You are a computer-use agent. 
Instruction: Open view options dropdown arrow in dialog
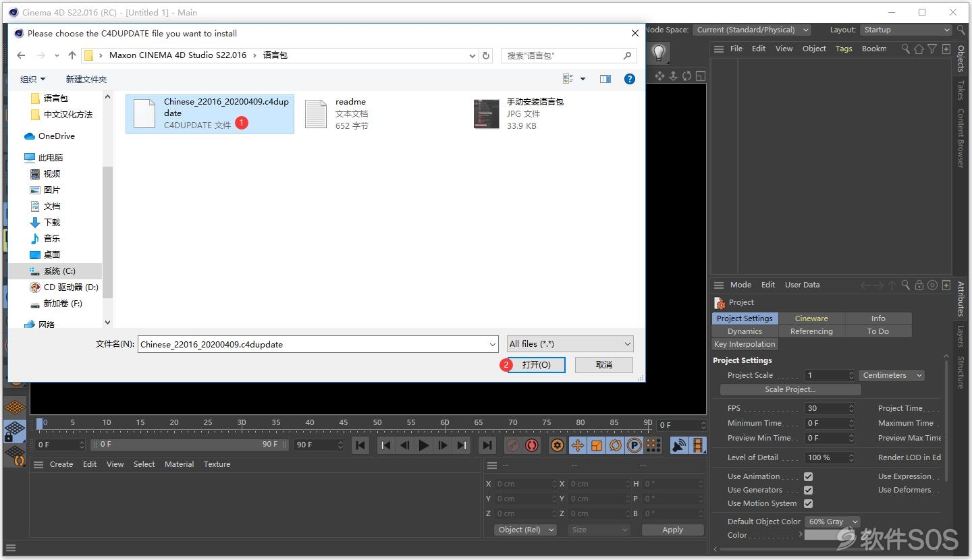pos(583,79)
